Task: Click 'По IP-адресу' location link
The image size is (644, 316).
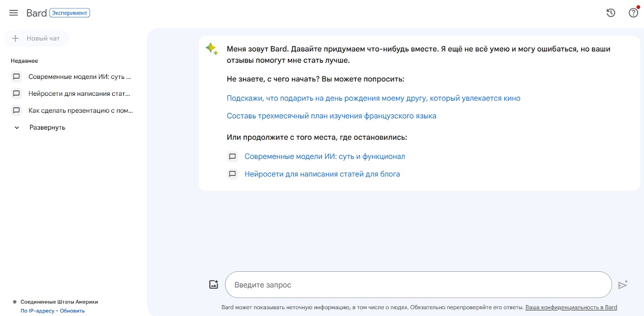Action: (37, 311)
